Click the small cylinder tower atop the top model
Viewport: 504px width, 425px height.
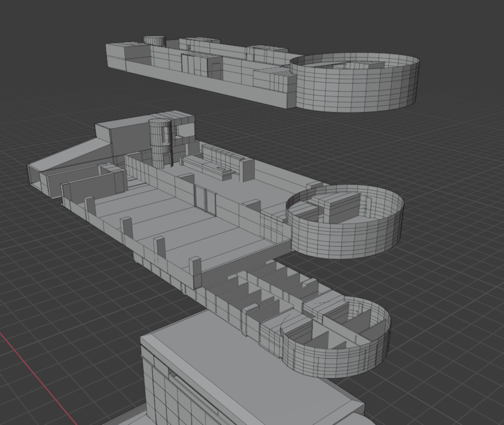[x=154, y=40]
